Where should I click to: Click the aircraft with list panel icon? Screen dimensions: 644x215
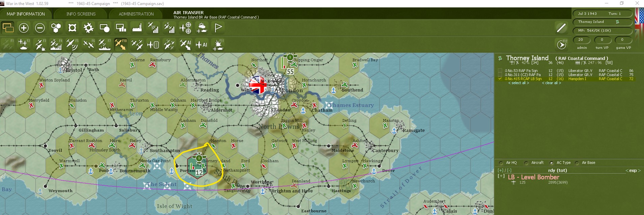click(153, 44)
